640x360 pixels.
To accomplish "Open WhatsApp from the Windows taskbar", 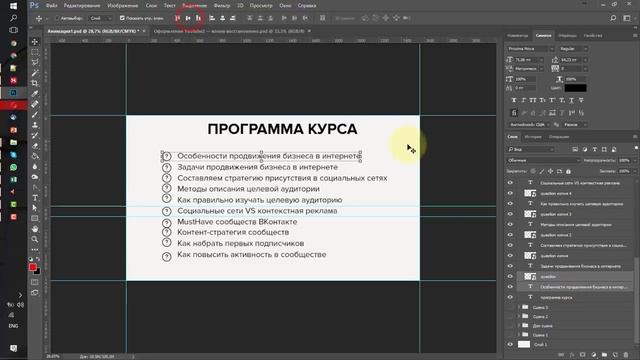I will coord(13,167).
